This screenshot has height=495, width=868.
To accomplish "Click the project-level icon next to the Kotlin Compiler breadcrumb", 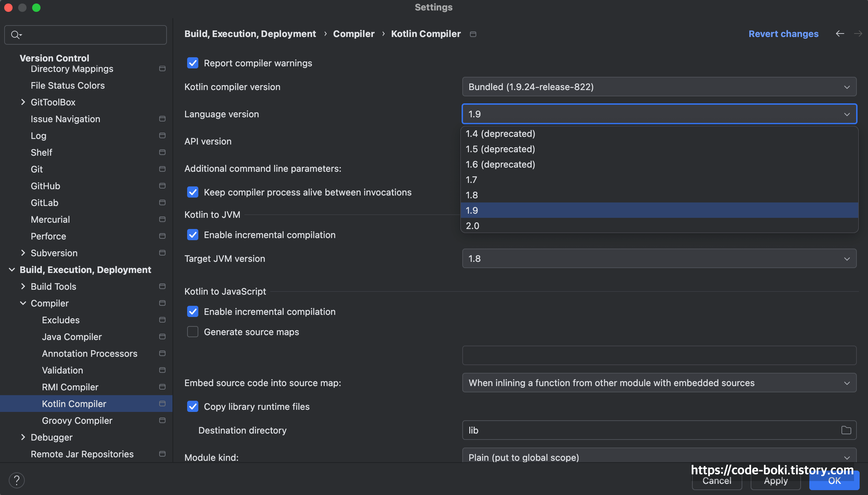I will 473,34.
